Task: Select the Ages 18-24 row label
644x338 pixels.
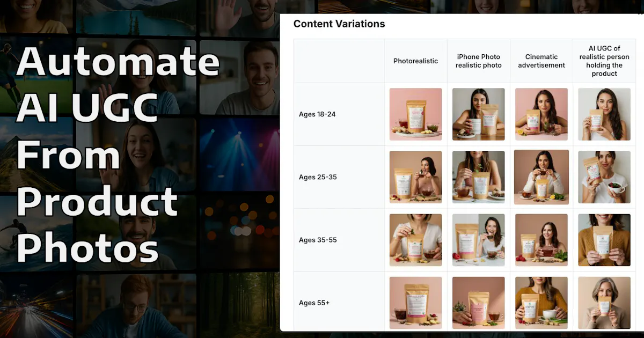Action: (317, 114)
